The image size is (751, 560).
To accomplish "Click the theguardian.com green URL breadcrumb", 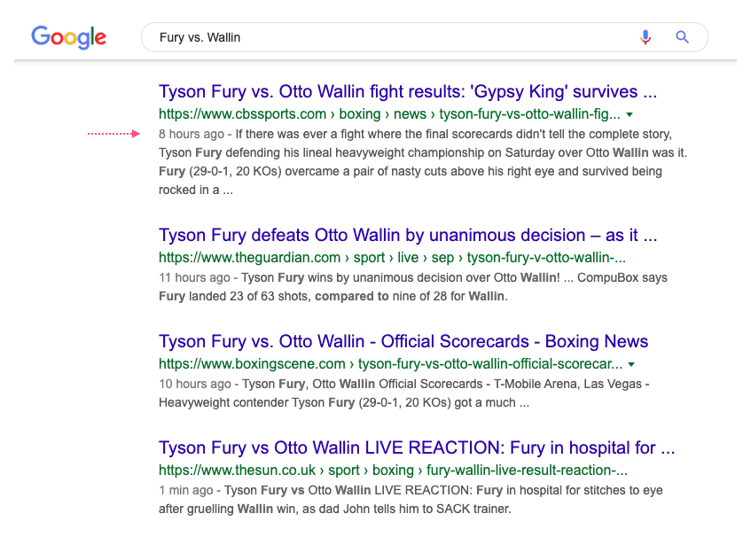I will coord(391,258).
